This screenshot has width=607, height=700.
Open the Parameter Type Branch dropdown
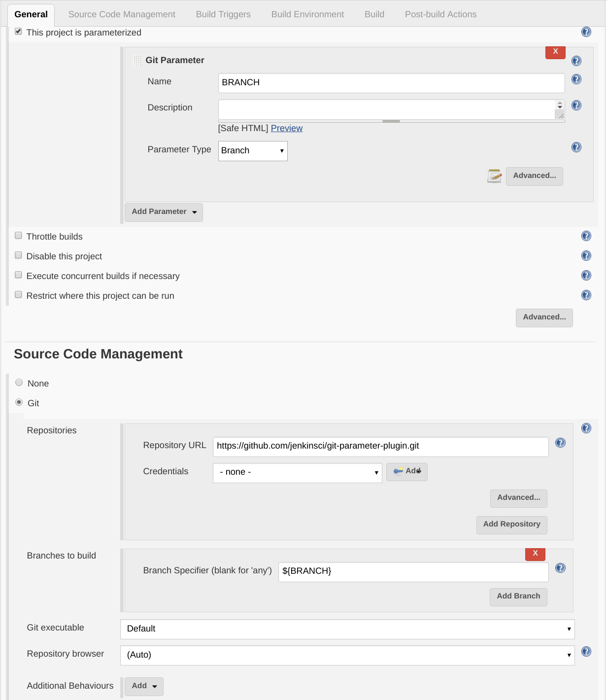pos(253,151)
